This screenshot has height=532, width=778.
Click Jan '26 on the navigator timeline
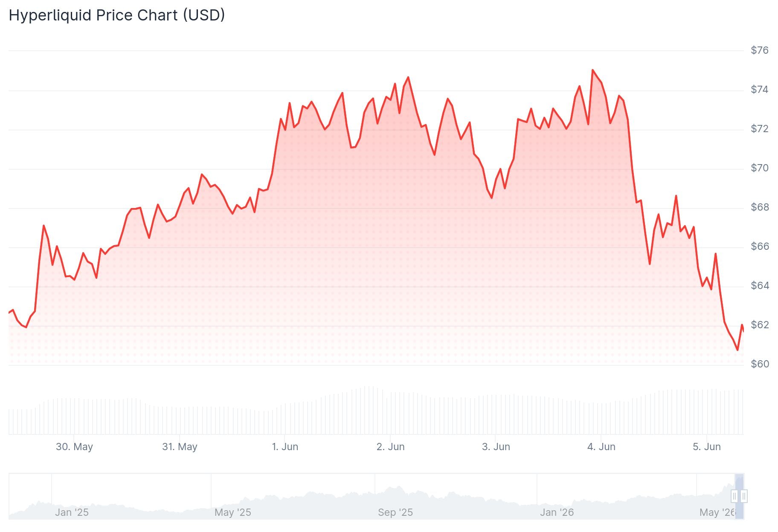(x=557, y=512)
